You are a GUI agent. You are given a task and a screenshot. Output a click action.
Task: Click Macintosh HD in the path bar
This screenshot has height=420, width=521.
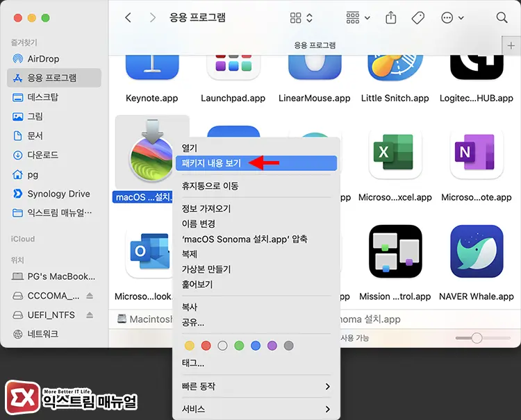click(x=145, y=319)
